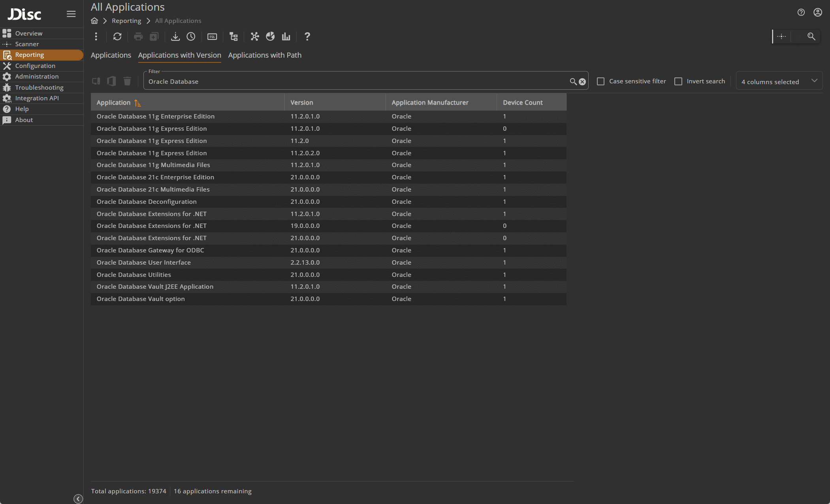
Task: Click the download/export report icon
Action: tap(175, 37)
